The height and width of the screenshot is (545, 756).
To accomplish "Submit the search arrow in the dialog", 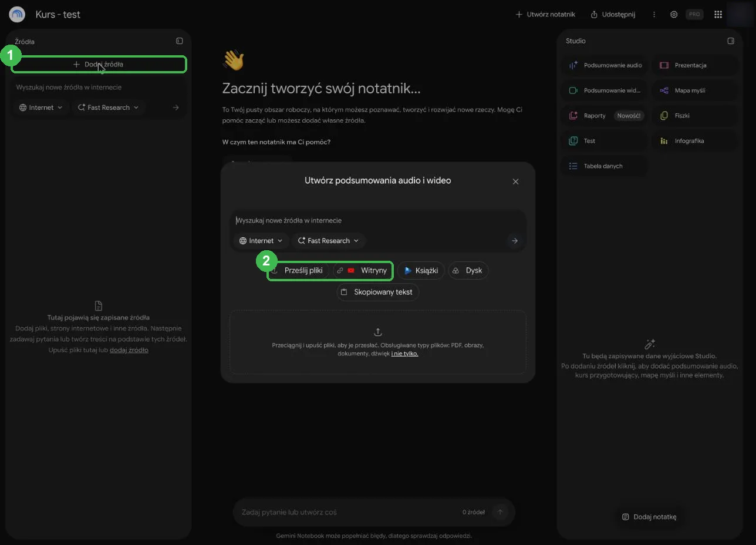I will click(514, 241).
